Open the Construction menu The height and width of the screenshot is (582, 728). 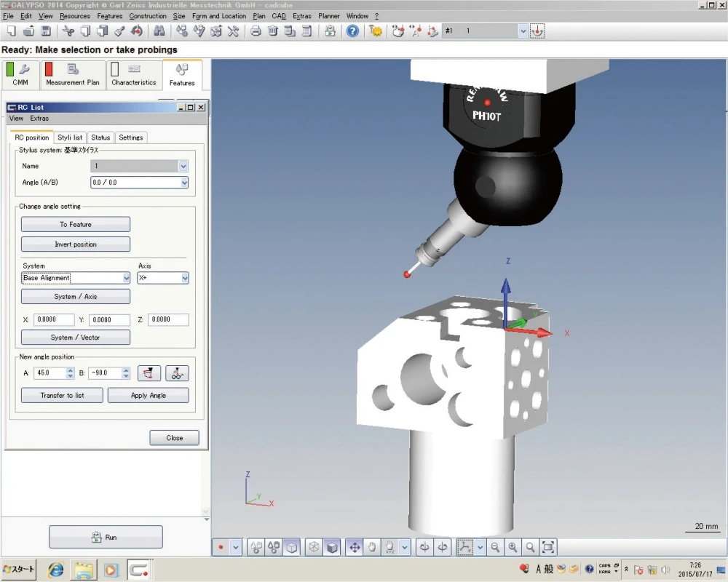pos(148,16)
